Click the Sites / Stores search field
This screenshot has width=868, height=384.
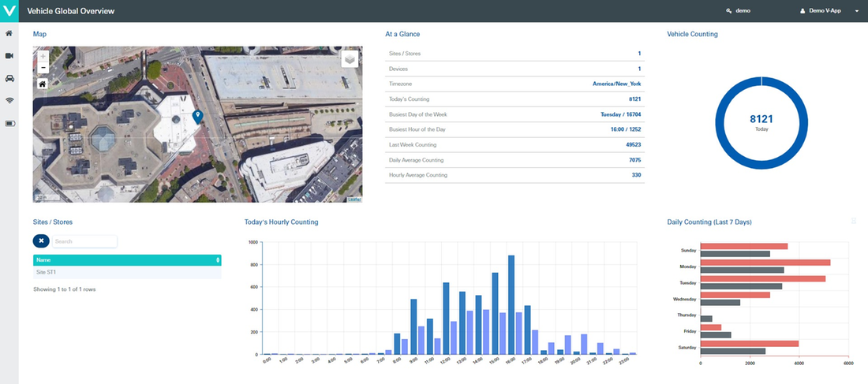pyautogui.click(x=84, y=241)
